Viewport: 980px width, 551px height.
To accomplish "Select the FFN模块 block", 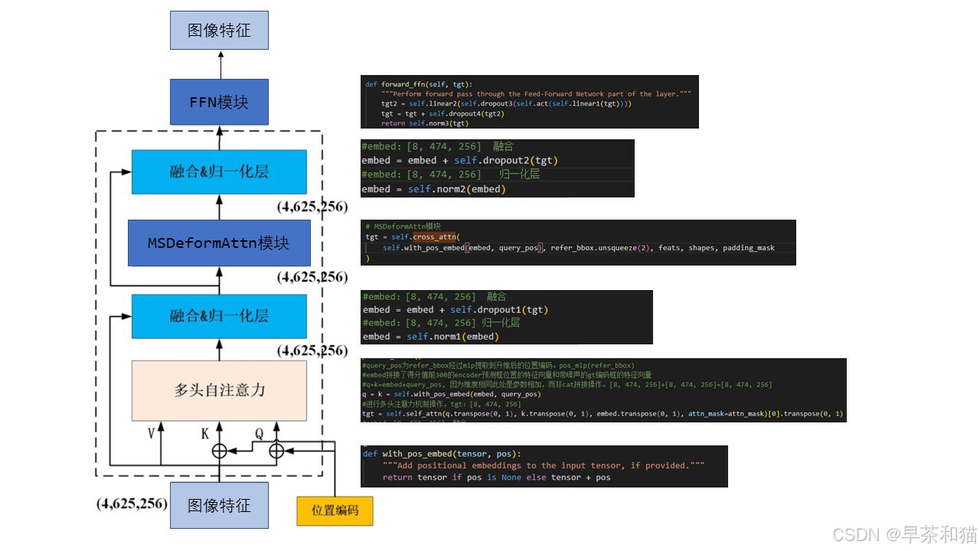I will click(219, 102).
